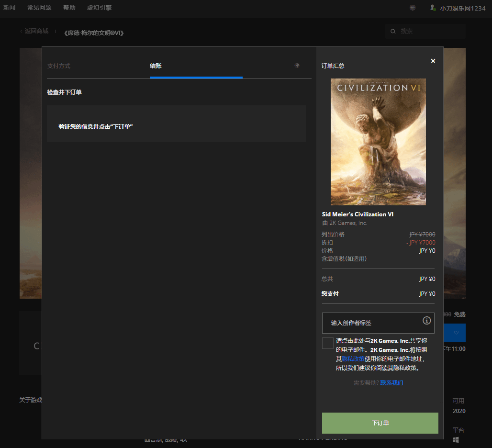
Task: Tick the share email with 2K Games checkbox
Action: tap(328, 343)
